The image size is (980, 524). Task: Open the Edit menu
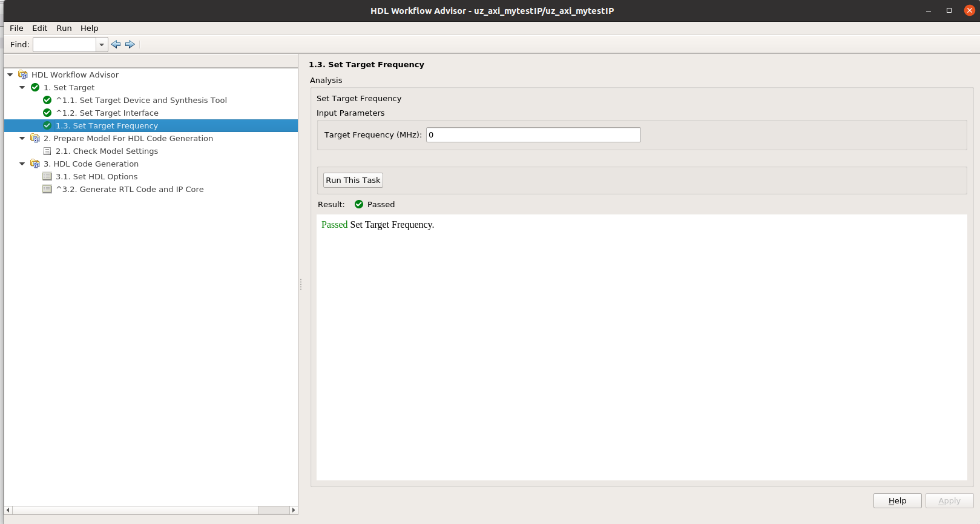(40, 28)
